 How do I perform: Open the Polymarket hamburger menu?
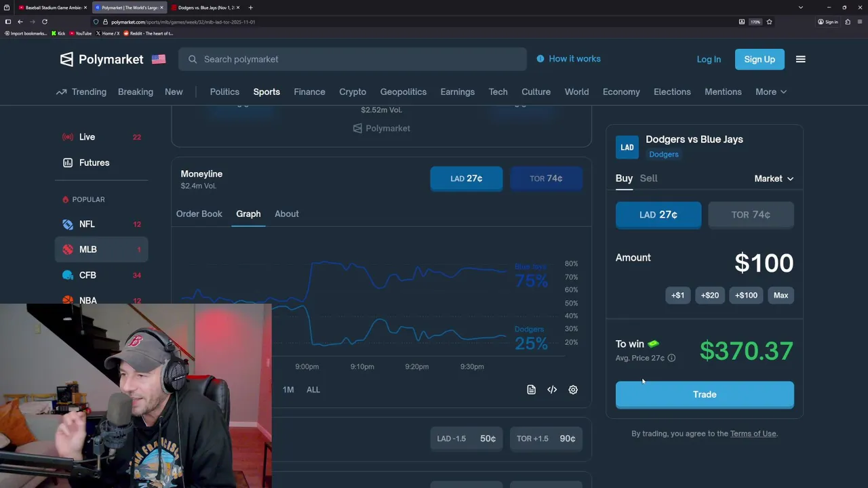800,59
